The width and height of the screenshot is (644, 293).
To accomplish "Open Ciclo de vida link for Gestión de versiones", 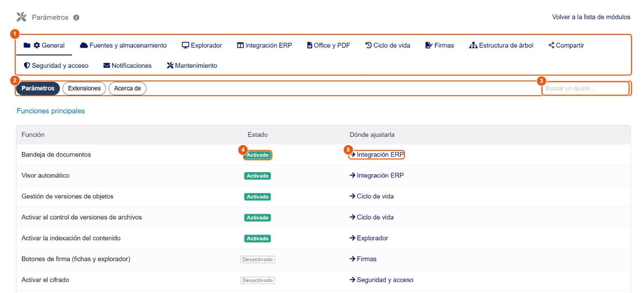I will (372, 197).
